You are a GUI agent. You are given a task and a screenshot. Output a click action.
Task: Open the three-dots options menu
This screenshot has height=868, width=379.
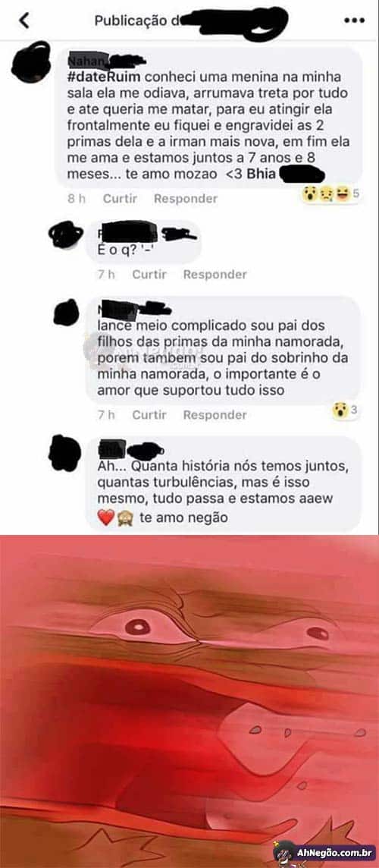tap(354, 20)
